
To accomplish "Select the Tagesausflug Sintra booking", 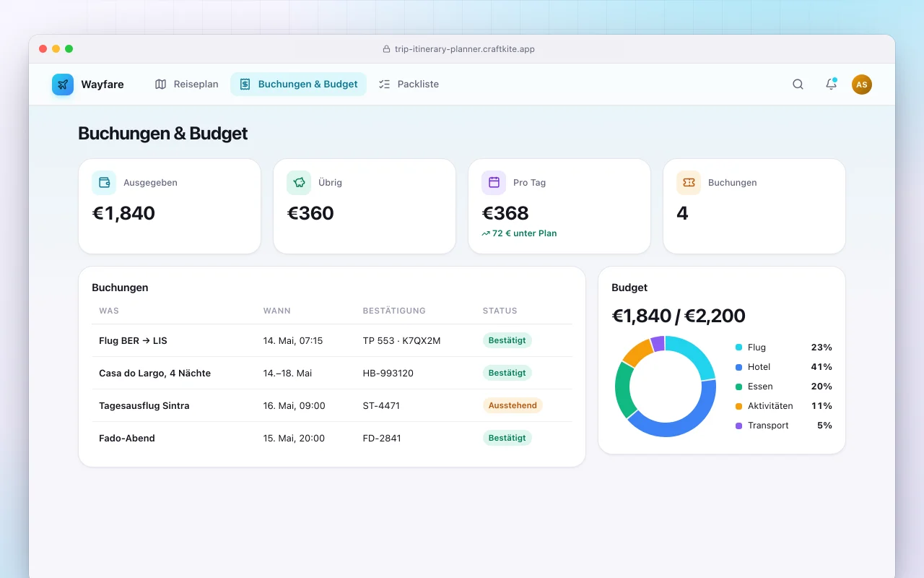I will pyautogui.click(x=332, y=405).
